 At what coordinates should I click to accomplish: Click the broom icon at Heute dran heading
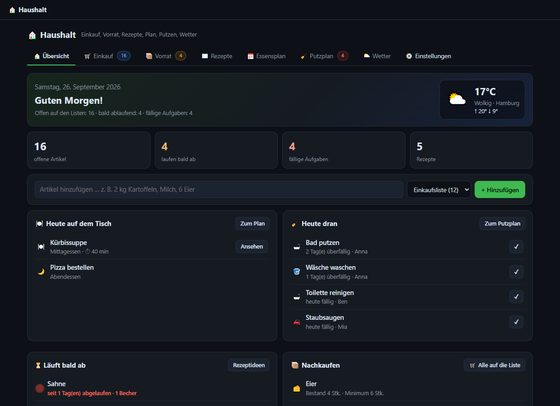[x=294, y=224]
